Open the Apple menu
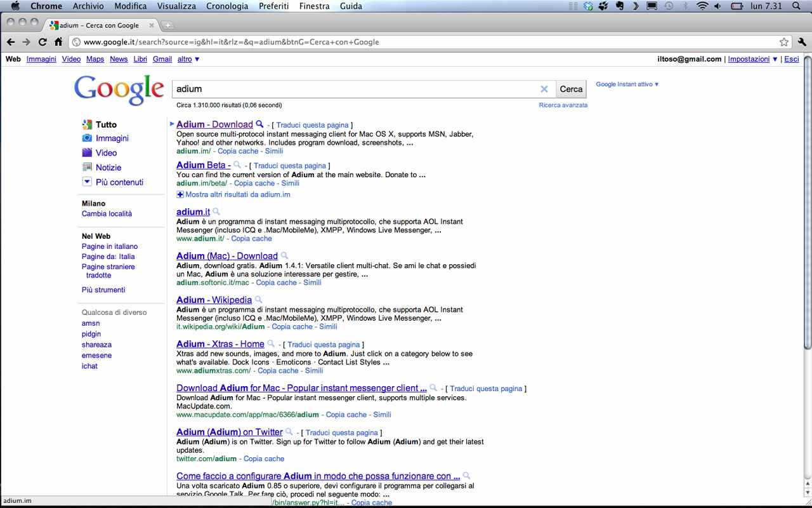The width and height of the screenshot is (812, 508). [x=15, y=6]
